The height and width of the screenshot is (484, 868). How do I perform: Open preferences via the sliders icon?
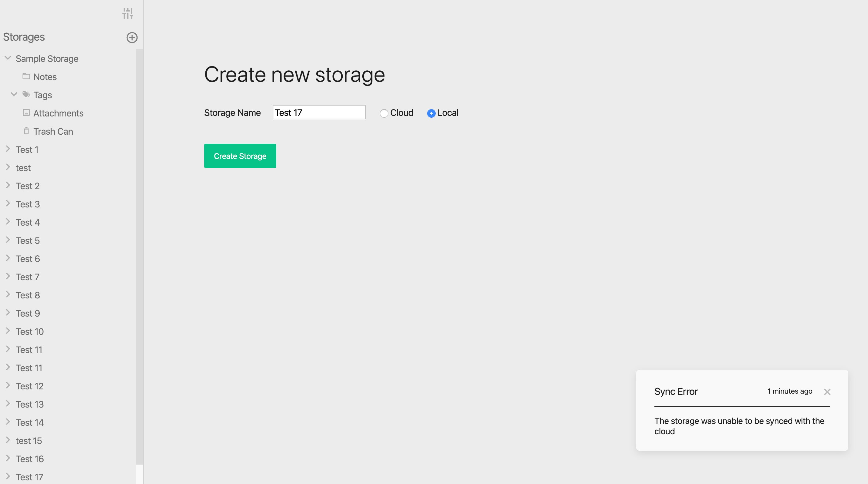pyautogui.click(x=128, y=13)
